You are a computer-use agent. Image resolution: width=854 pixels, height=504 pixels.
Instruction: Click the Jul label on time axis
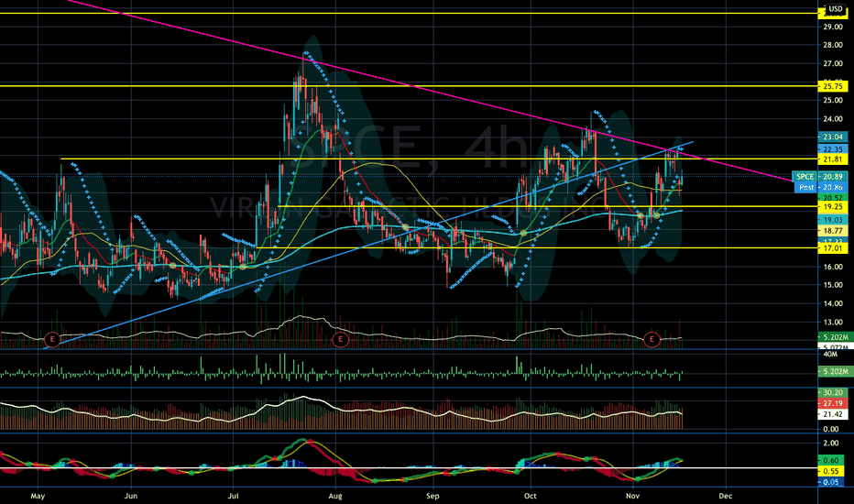[233, 496]
